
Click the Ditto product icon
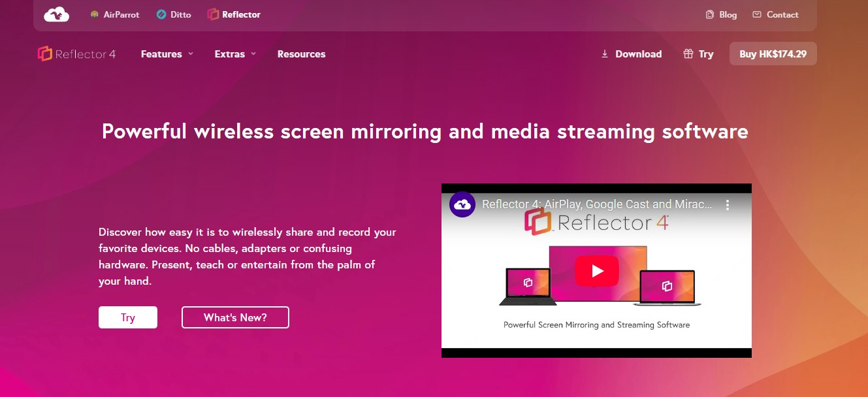(161, 14)
